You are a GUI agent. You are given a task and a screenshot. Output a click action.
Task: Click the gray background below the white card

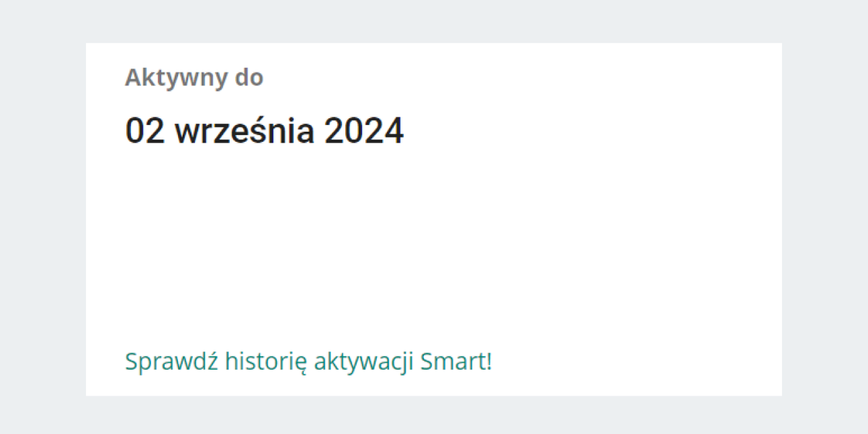tap(434, 415)
